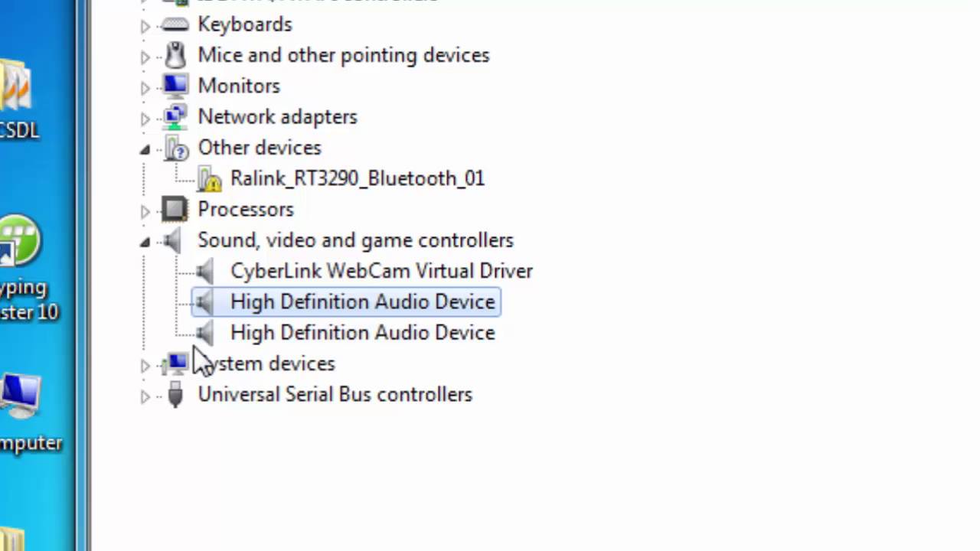Click the Network adapters icon
The height and width of the screenshot is (551, 980).
175,117
